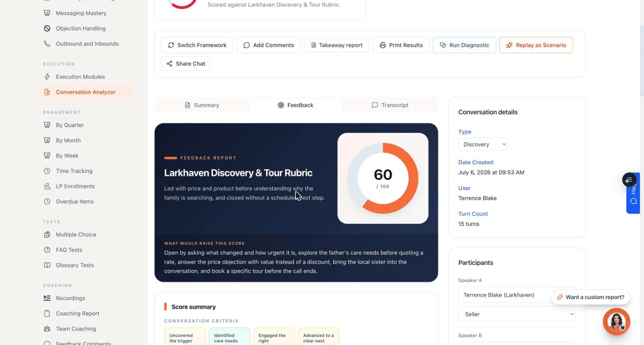Open the Type dropdown showing Discovery
Screen dimensions: 644x345
coord(483,144)
